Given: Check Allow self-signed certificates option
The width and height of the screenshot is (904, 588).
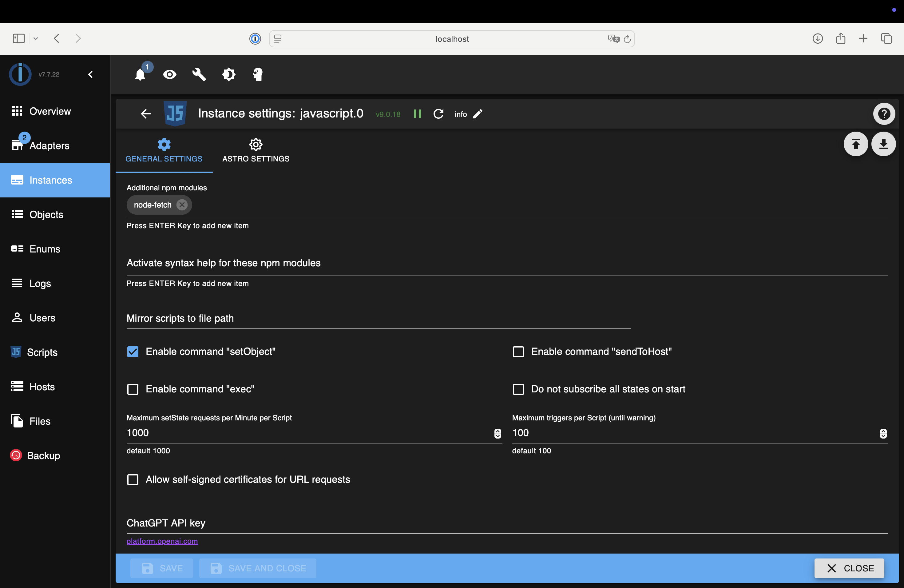Looking at the screenshot, I should pyautogui.click(x=133, y=480).
